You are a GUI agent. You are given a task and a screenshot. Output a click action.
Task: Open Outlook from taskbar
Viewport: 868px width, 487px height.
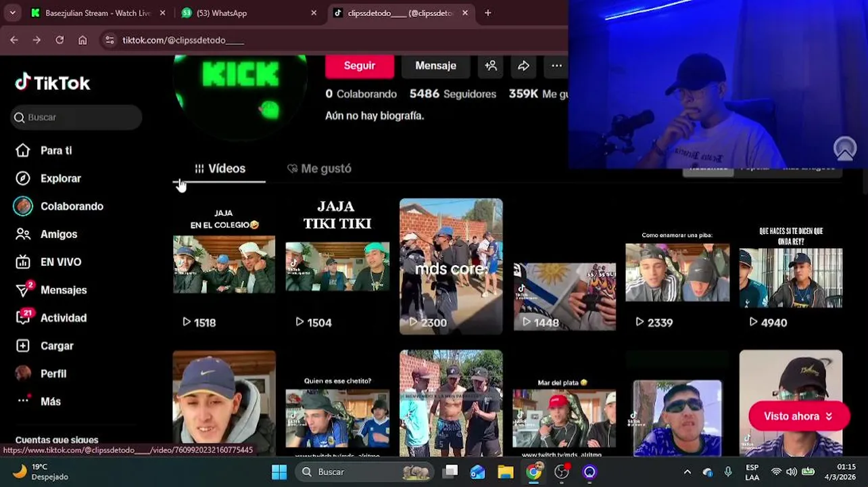click(477, 472)
